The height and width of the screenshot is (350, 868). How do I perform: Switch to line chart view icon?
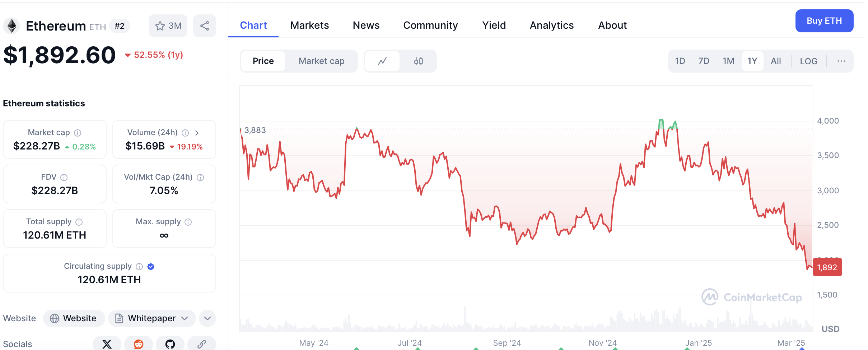(382, 61)
